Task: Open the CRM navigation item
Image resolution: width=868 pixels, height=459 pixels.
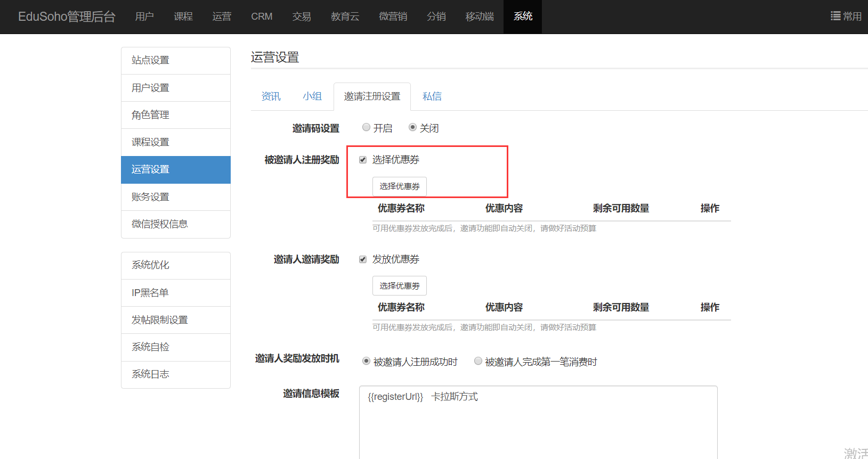Action: coord(262,17)
